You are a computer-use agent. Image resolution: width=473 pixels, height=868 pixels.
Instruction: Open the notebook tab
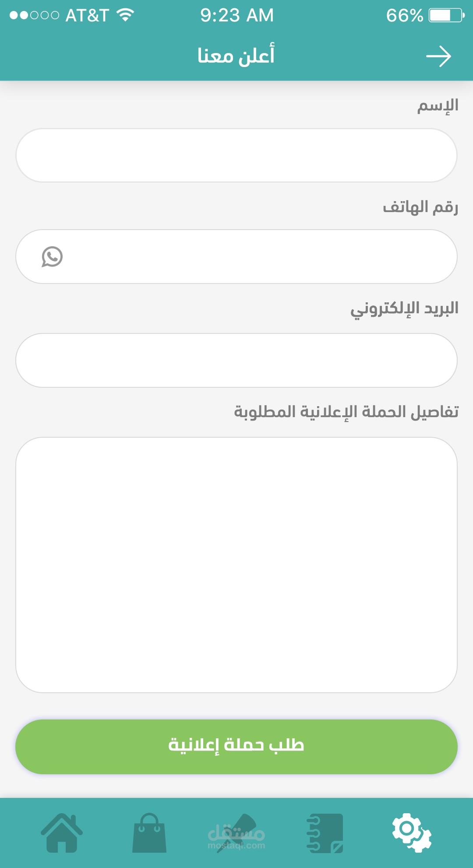pos(325,833)
